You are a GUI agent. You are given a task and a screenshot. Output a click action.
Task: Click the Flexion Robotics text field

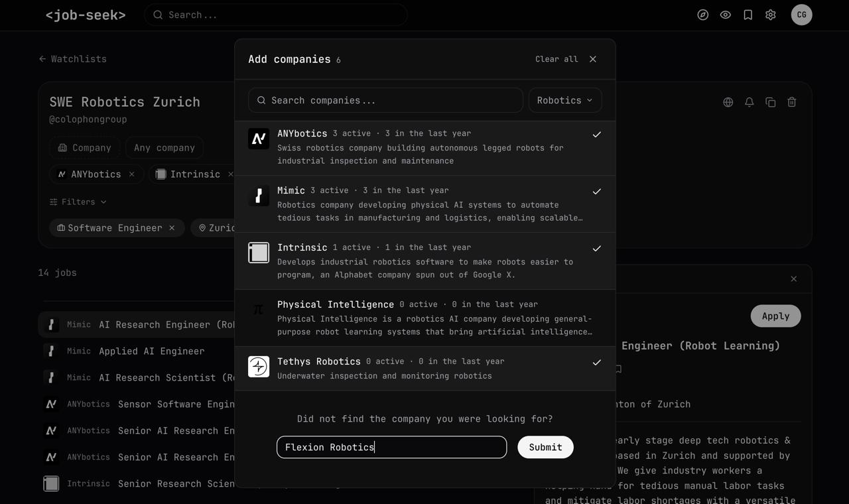392,447
